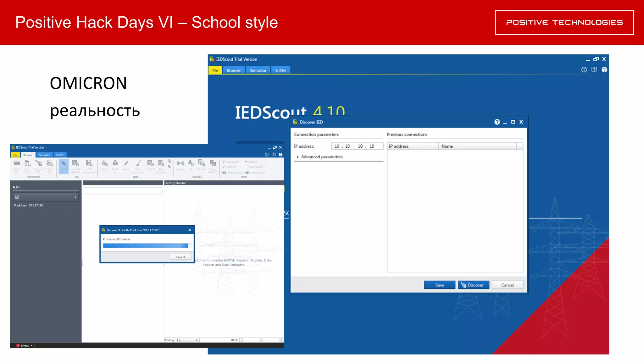644x362 pixels.
Task: Click the IP address column header in Previous connections
Action: pyautogui.click(x=413, y=146)
